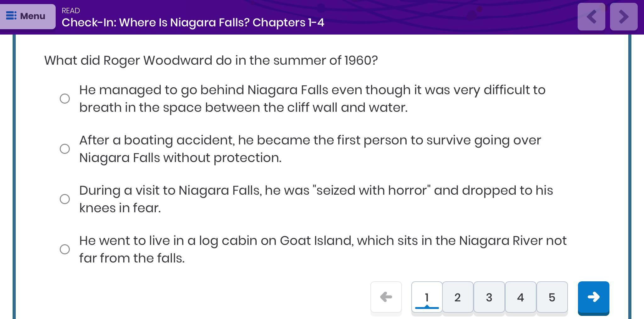Click the Roger Woodward question text
Viewport: 644px width, 319px height.
211,60
